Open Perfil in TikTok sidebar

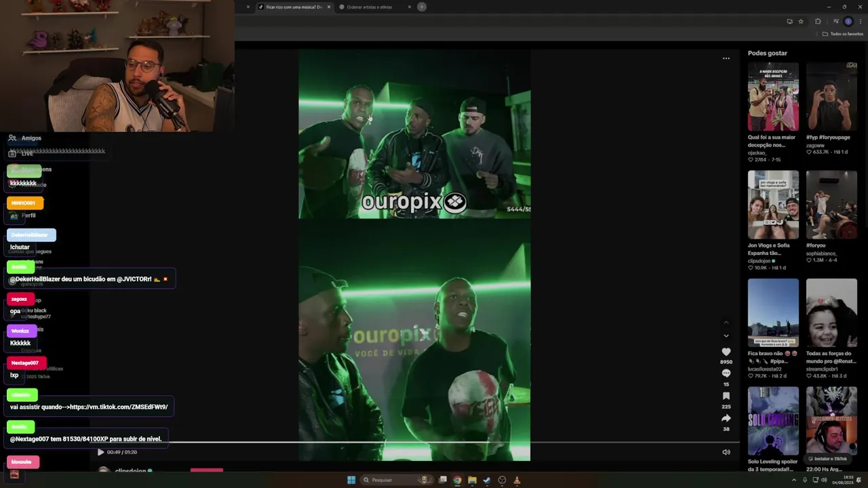point(22,216)
